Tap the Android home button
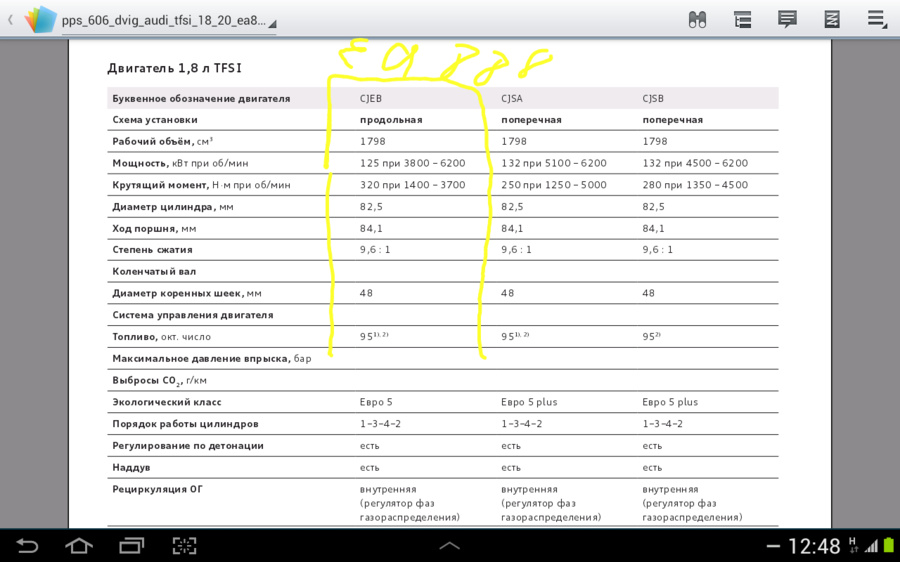The image size is (900, 562). pyautogui.click(x=79, y=545)
